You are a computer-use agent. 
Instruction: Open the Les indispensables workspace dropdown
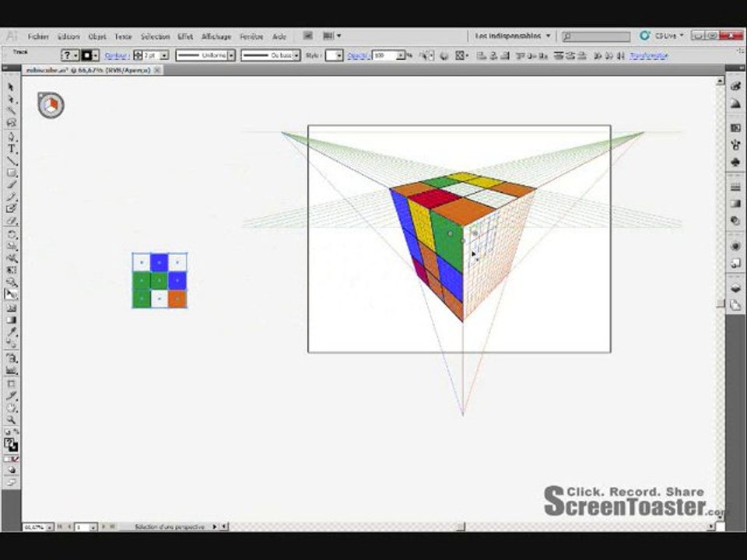[x=513, y=36]
